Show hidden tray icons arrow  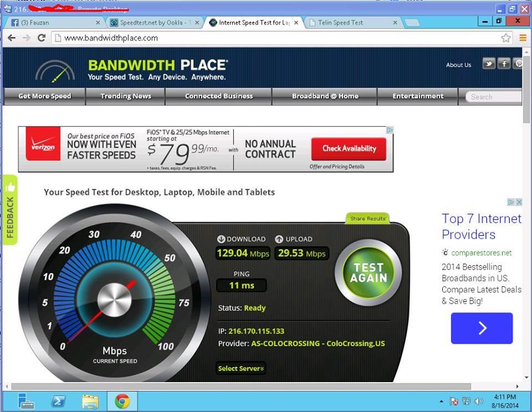pos(441,401)
